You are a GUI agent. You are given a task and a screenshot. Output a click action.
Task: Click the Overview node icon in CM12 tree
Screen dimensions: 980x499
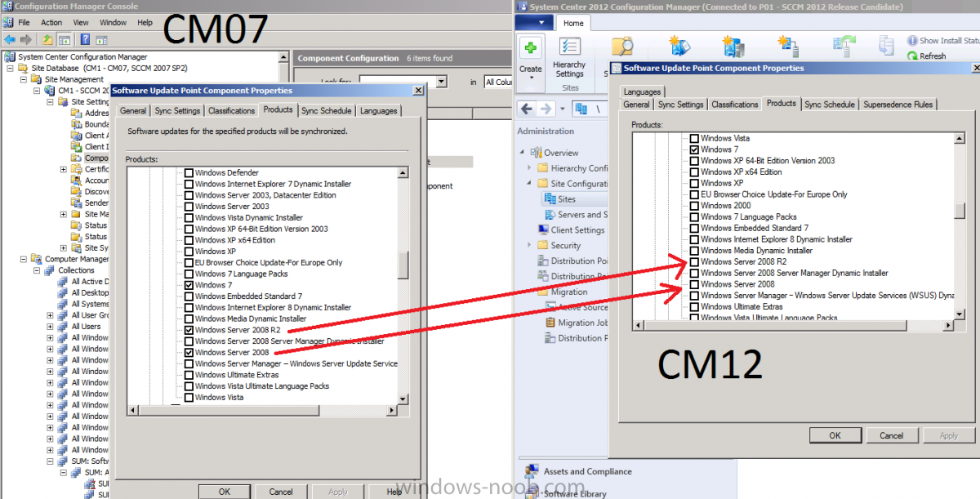pos(537,153)
